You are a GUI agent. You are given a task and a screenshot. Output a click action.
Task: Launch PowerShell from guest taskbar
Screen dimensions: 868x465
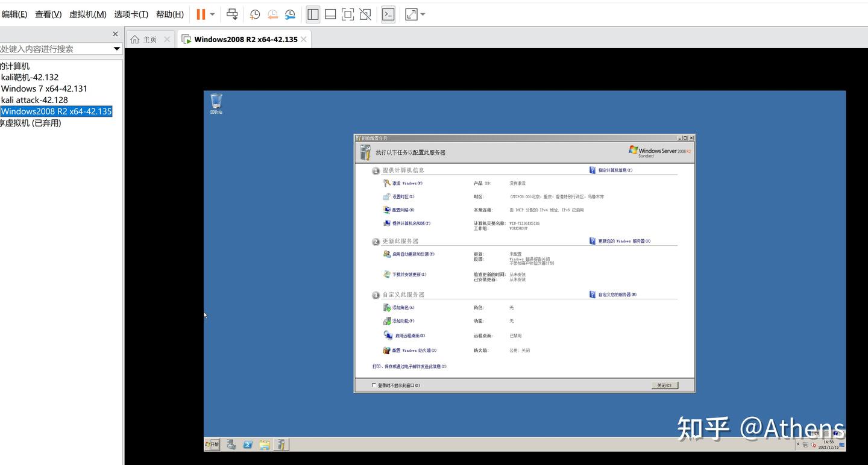[x=248, y=445]
